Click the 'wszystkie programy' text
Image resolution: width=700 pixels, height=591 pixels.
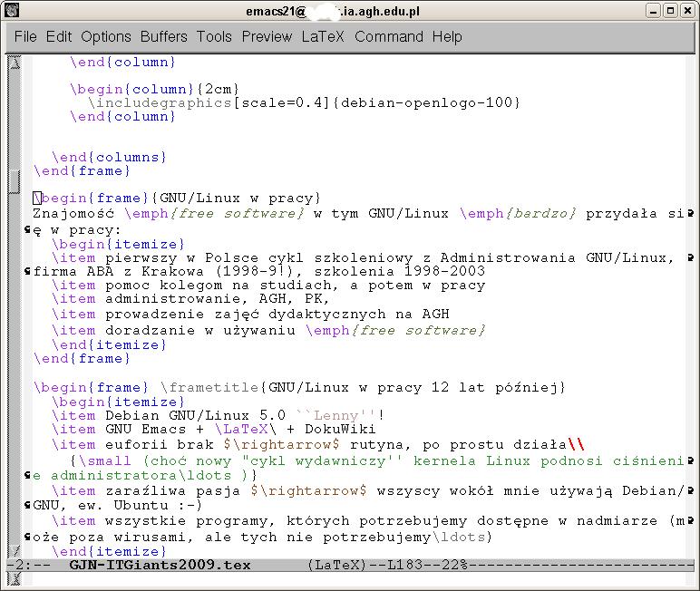(186, 521)
